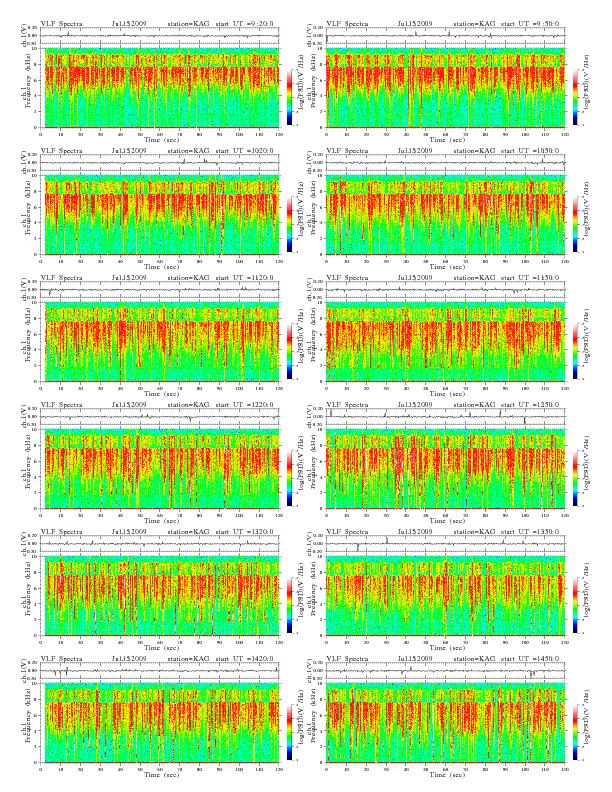Pick the ch.1 voltage strip of the 1220:0 panel
The image size is (612, 792).
160,417
